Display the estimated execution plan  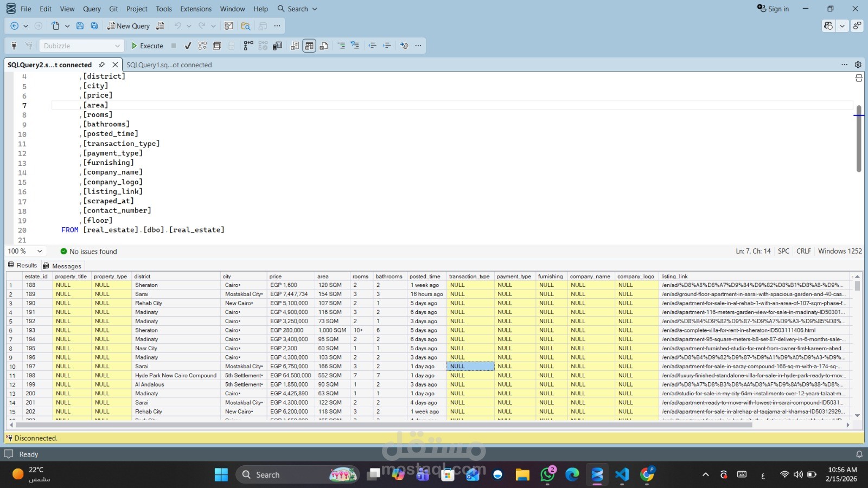pos(202,46)
